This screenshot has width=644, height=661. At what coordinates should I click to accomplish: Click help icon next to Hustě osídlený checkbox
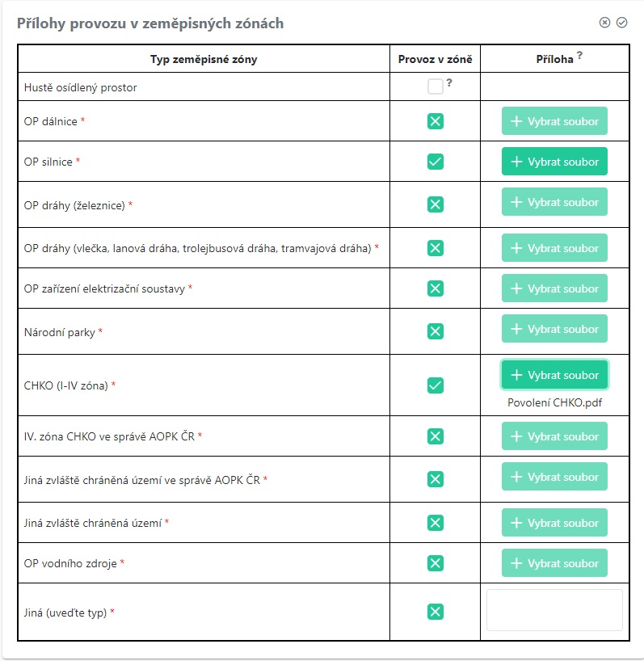click(x=449, y=82)
